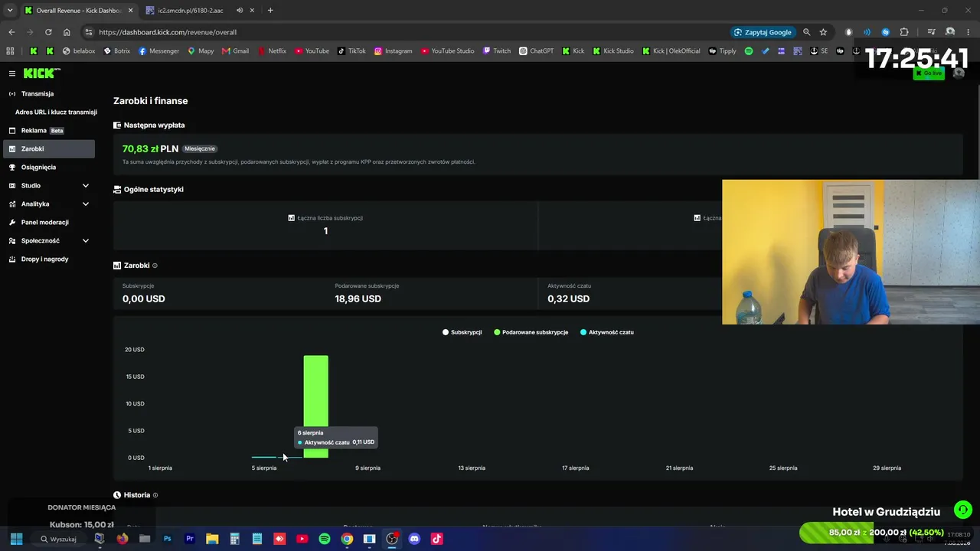Viewport: 980px width, 551px height.
Task: Go to the browser home page
Action: [67, 32]
